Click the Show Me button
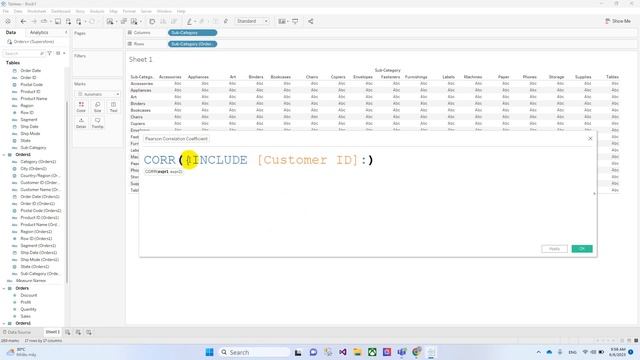The width and height of the screenshot is (640, 360). (618, 21)
